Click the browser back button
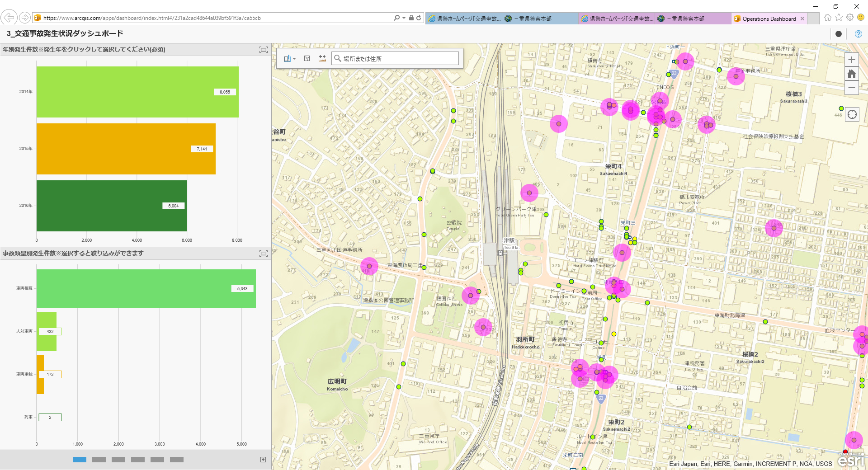The height and width of the screenshot is (470, 868). (9, 18)
